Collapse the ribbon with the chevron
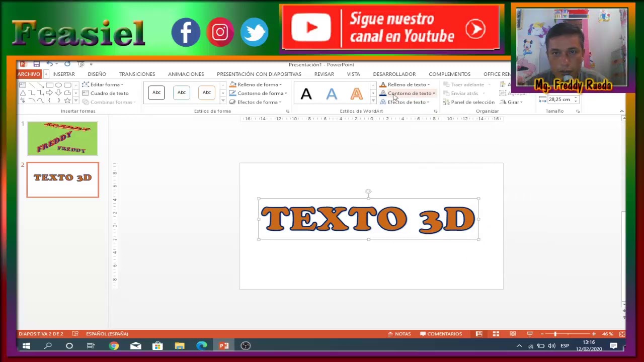Viewport: 644px width, 362px height. click(622, 111)
